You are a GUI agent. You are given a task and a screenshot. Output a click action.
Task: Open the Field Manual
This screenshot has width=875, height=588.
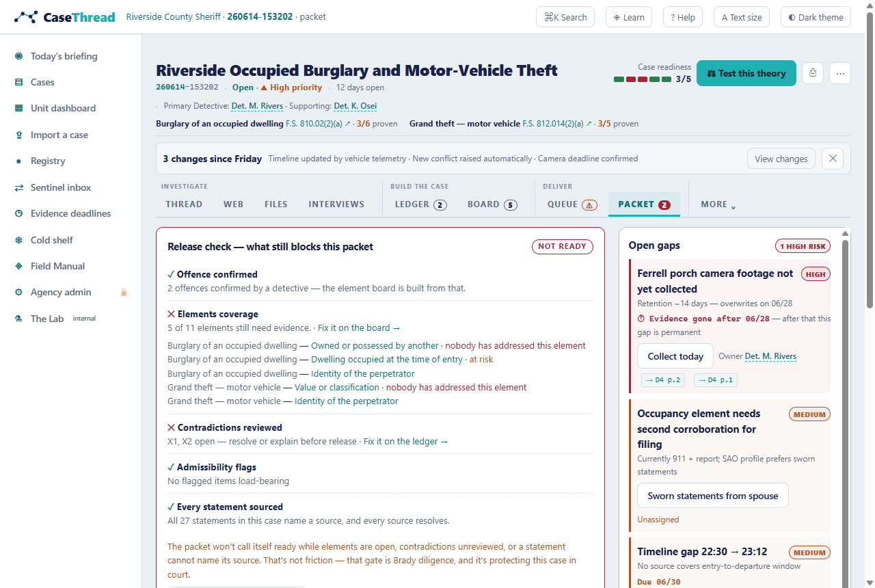(x=57, y=266)
